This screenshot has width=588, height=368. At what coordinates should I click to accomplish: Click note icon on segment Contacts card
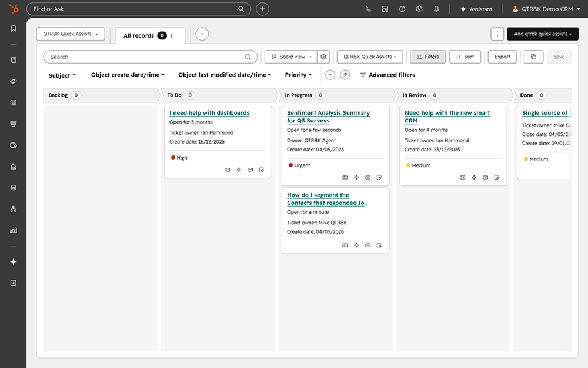point(379,245)
